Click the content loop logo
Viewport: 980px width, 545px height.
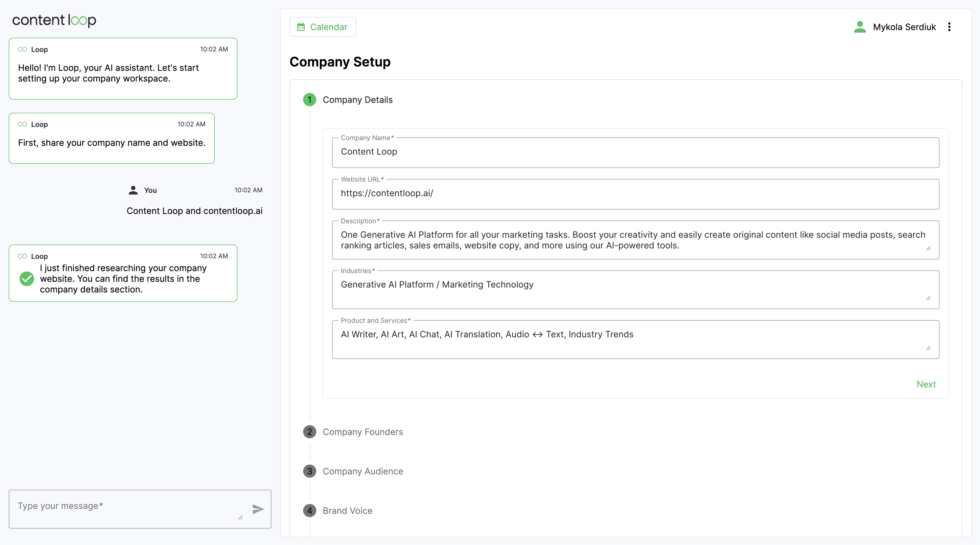point(54,21)
